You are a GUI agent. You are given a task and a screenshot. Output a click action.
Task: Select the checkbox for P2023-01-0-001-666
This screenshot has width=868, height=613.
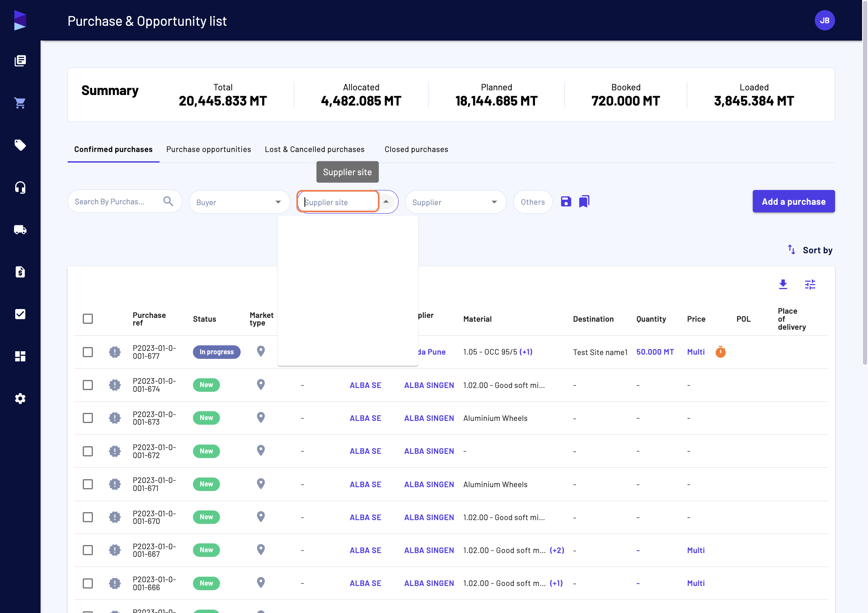88,583
